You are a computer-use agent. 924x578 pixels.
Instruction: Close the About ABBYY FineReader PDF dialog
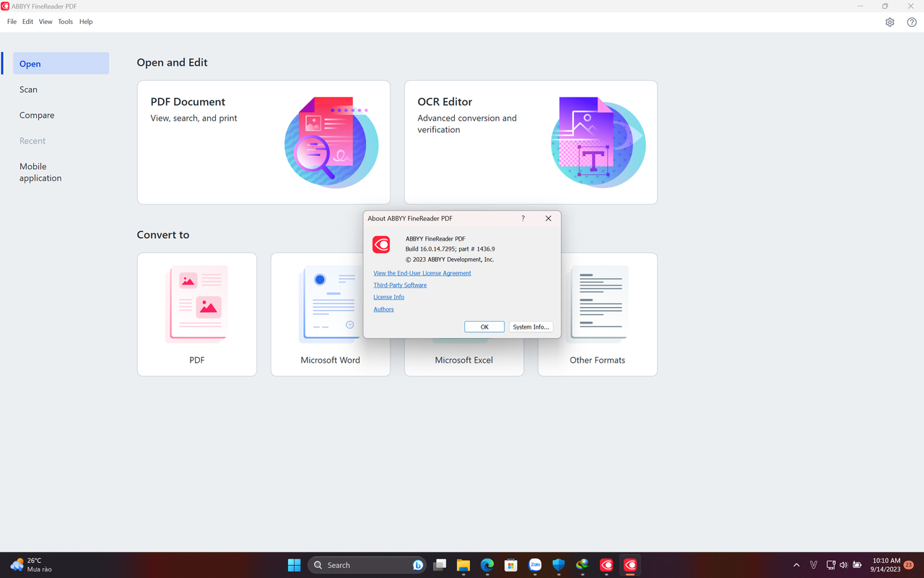point(549,218)
